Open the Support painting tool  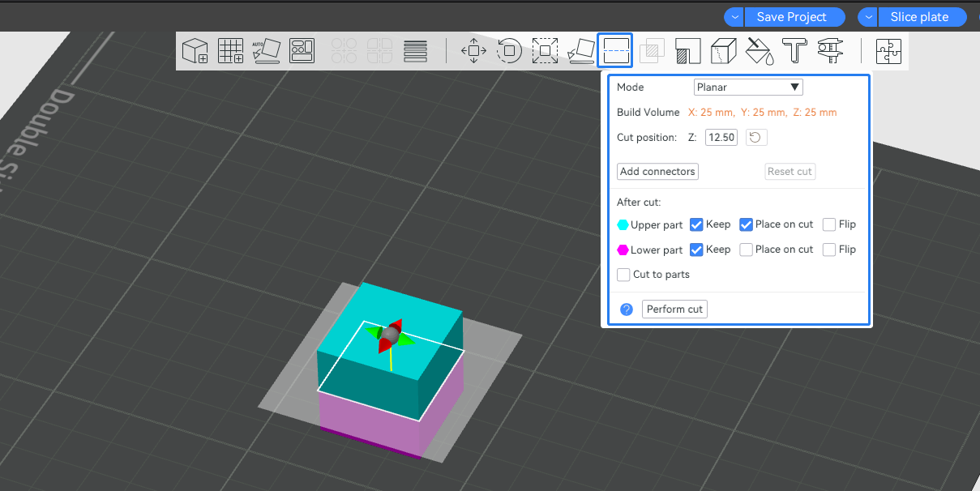coord(687,51)
